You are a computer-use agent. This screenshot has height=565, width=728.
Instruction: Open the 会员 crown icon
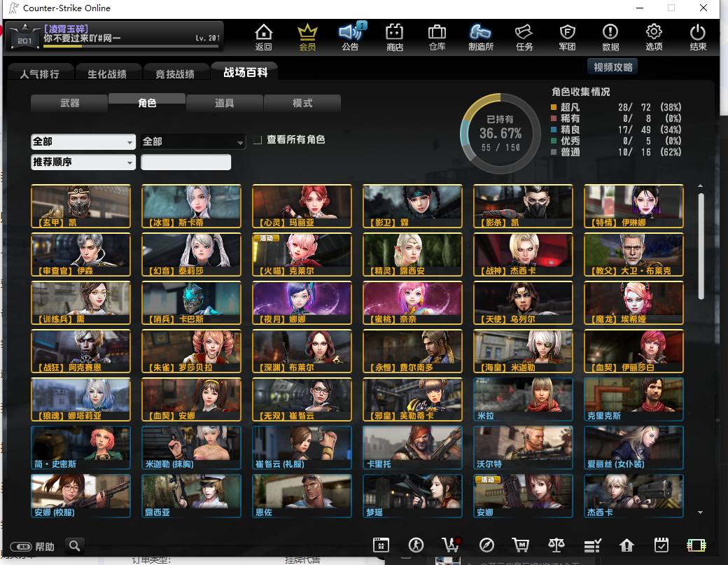pyautogui.click(x=307, y=37)
